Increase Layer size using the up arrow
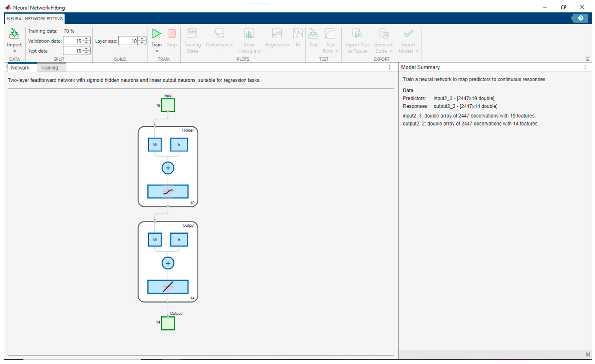Screen dimensions: 595x364 coord(142,39)
